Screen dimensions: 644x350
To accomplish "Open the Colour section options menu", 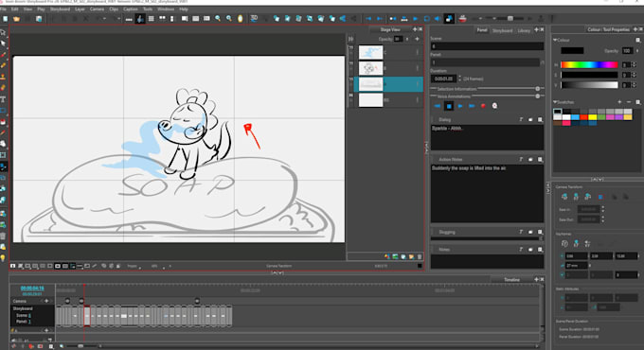I will coord(637,40).
